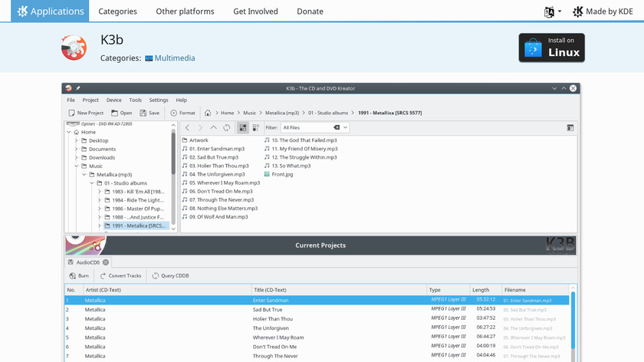This screenshot has width=644, height=362.
Task: Open the File menu in K3b
Action: 71,100
